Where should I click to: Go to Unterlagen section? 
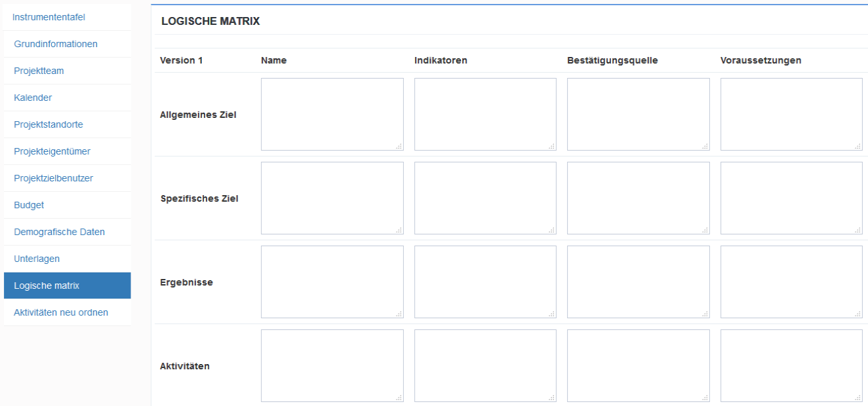pos(67,259)
